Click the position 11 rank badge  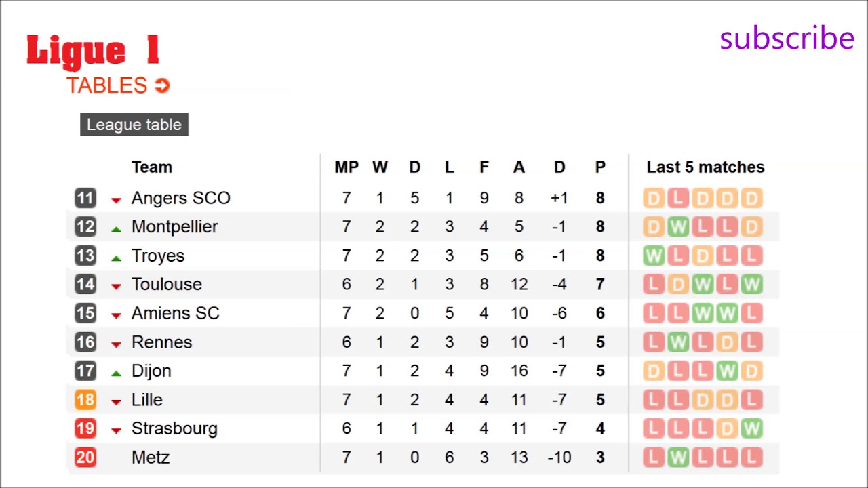[x=85, y=198]
